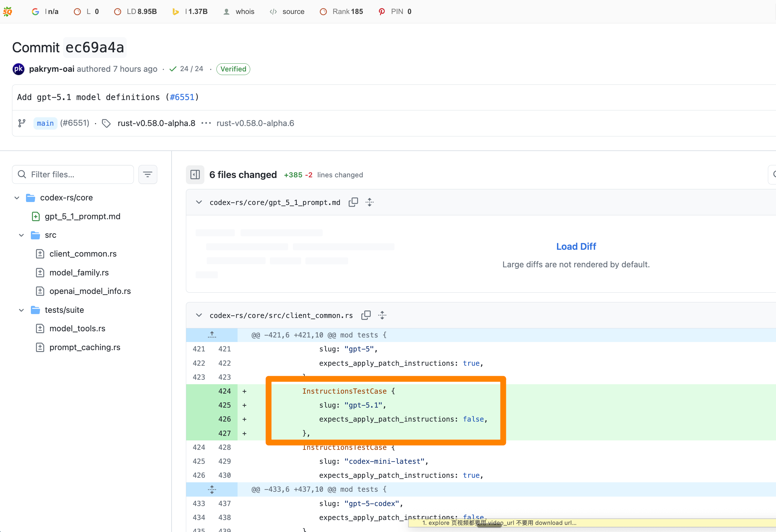Expand lines above the 421 hunk
This screenshot has width=776, height=532.
212,335
